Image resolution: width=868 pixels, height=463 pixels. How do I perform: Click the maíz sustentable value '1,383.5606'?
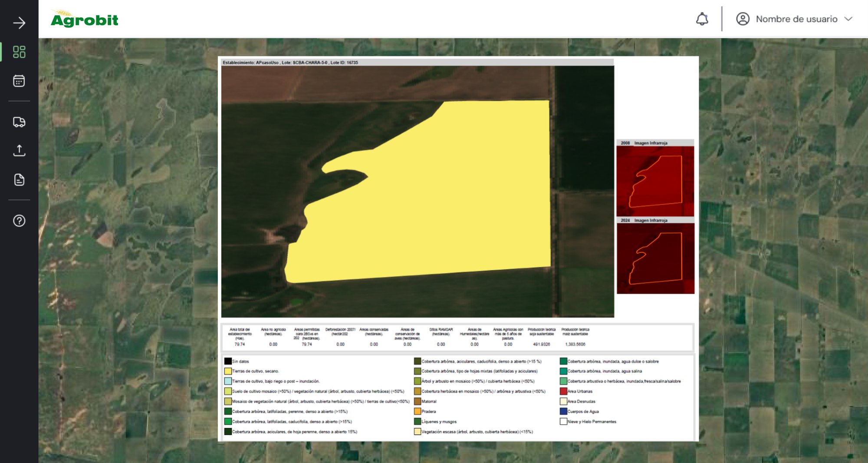575,344
